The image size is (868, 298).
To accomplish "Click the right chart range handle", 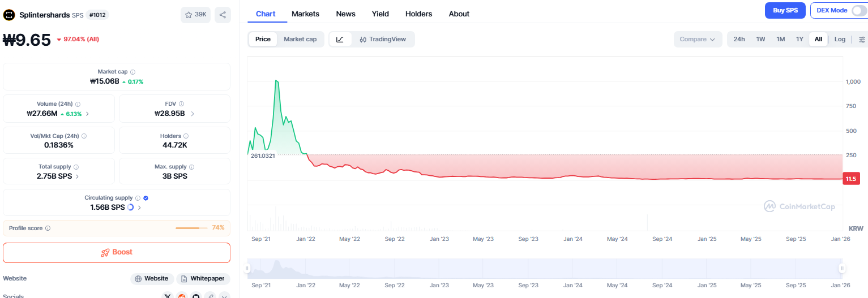I will click(x=842, y=269).
